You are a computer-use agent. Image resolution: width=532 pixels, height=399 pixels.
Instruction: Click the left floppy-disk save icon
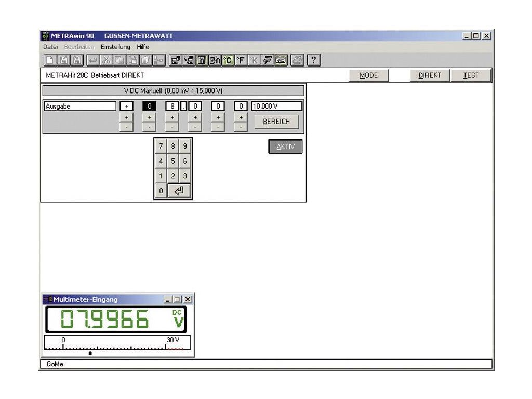(x=63, y=60)
